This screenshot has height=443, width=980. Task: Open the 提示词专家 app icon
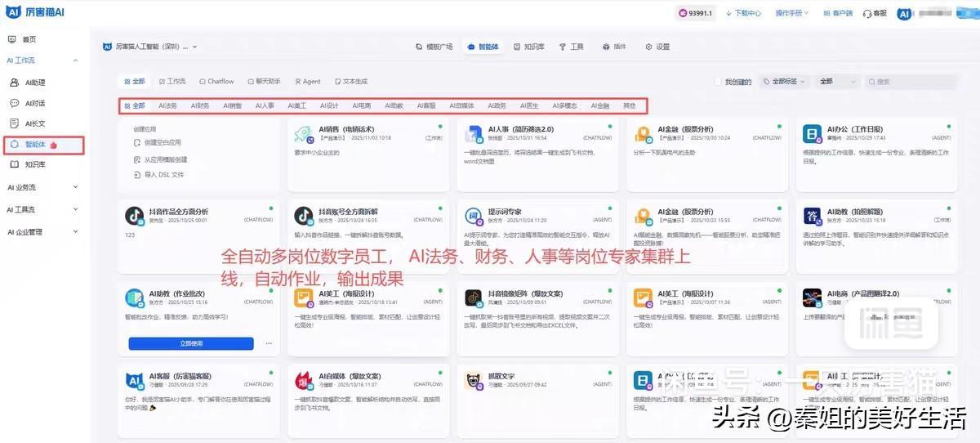pos(474,216)
